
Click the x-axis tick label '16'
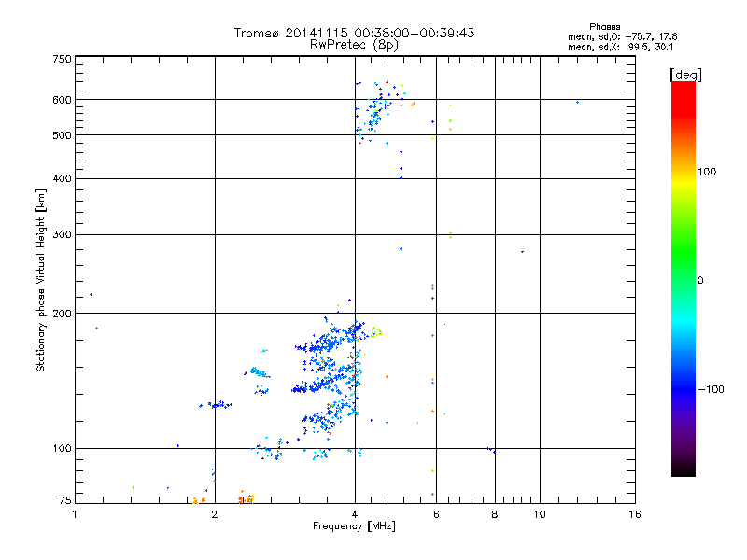pyautogui.click(x=635, y=514)
